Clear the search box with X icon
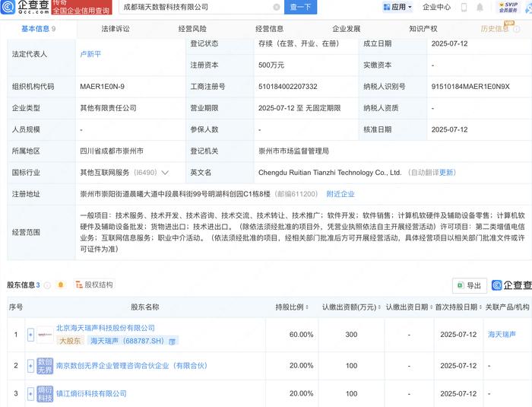 pyautogui.click(x=277, y=7)
